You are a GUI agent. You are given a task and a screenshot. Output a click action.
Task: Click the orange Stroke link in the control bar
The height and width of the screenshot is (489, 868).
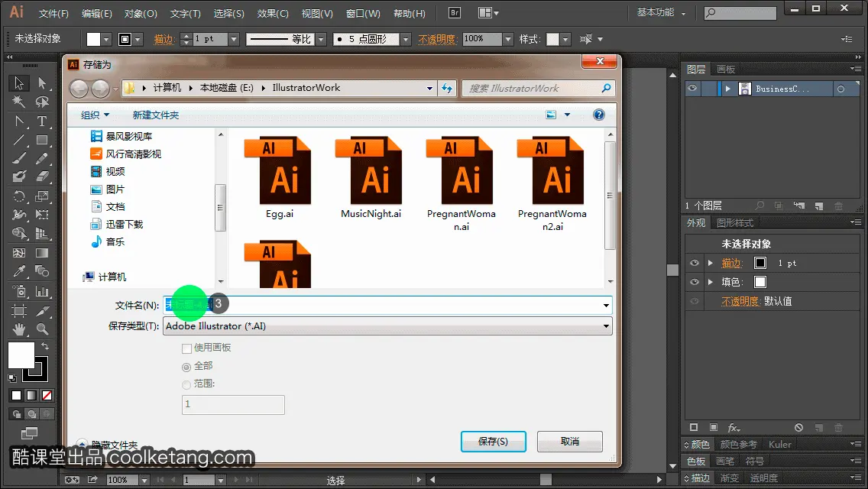[x=164, y=39]
